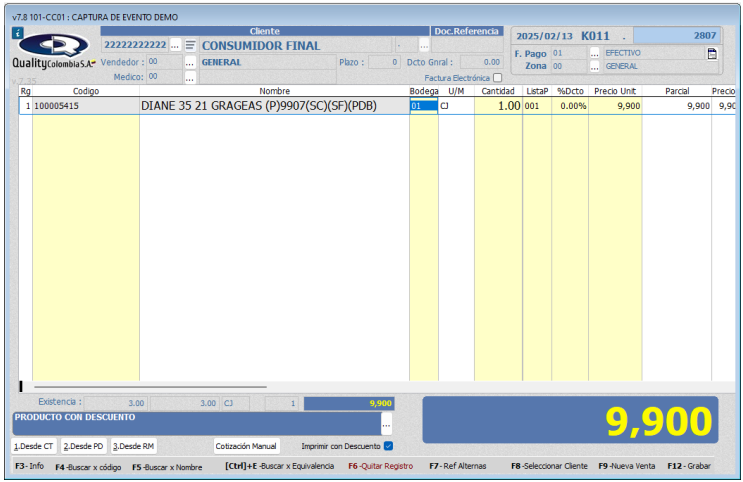The image size is (743, 482).
Task: Click the Dcto Gnral value field
Action: (481, 62)
